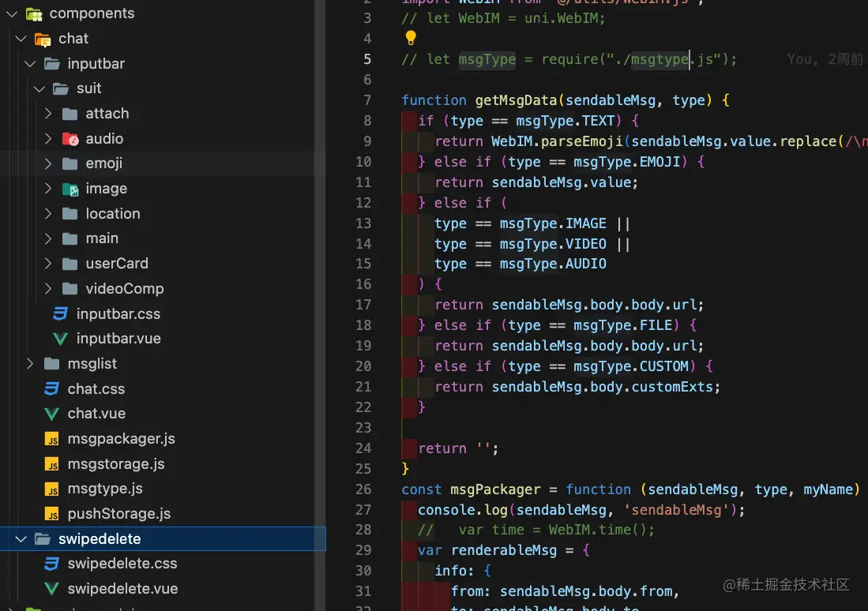The height and width of the screenshot is (611, 868).
Task: Expand the userCard folder chevron
Action: 48,264
